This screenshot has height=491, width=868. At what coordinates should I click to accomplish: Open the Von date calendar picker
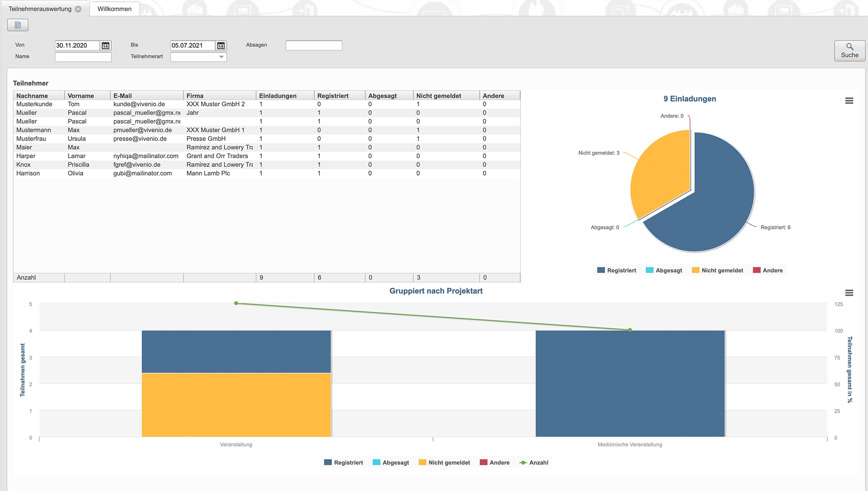click(106, 46)
